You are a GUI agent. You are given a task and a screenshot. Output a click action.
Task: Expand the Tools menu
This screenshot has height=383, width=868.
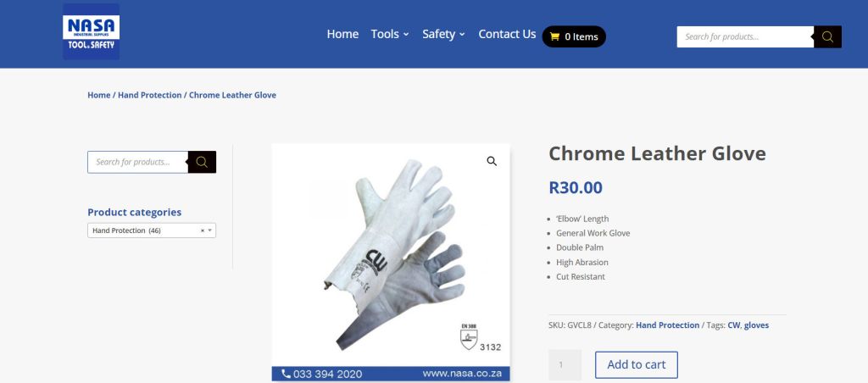click(390, 34)
